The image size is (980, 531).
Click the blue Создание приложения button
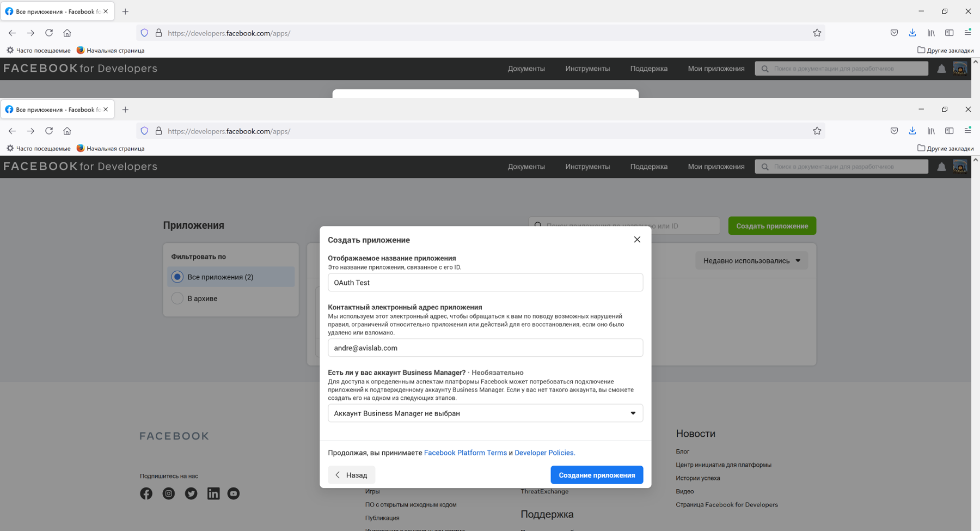tap(597, 475)
